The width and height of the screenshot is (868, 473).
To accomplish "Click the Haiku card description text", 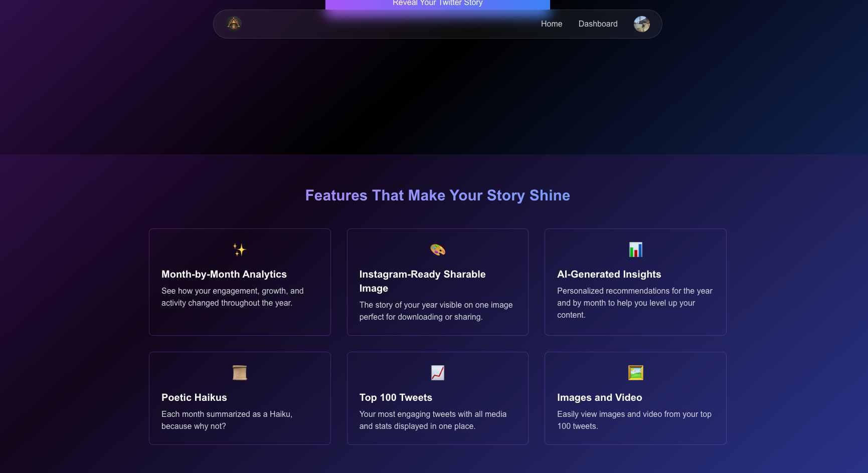I will pos(227,420).
